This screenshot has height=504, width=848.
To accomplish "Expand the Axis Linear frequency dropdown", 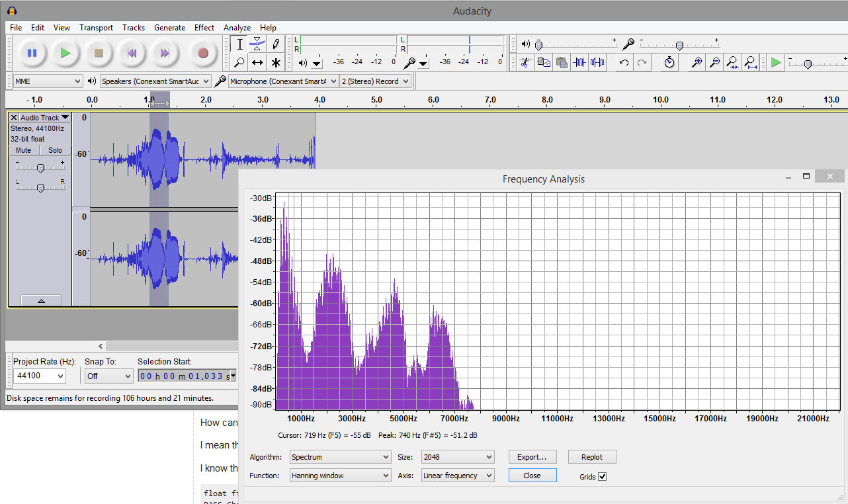I will [458, 476].
